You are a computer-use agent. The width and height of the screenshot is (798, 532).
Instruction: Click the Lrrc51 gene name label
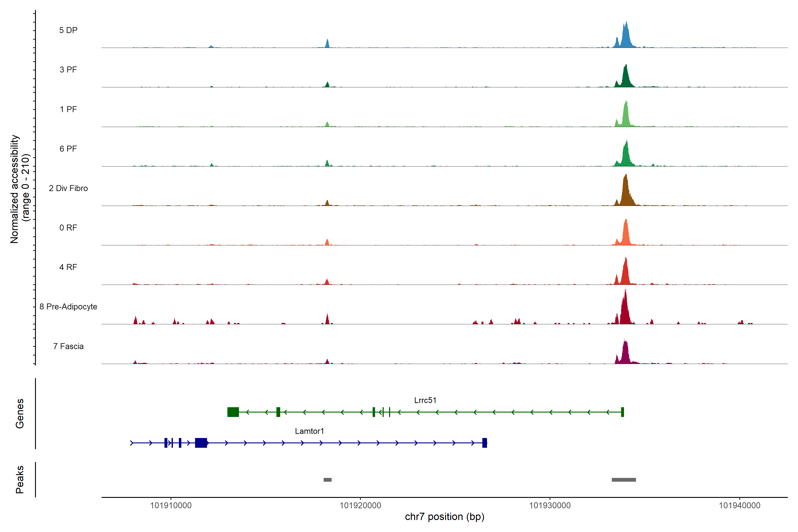425,400
